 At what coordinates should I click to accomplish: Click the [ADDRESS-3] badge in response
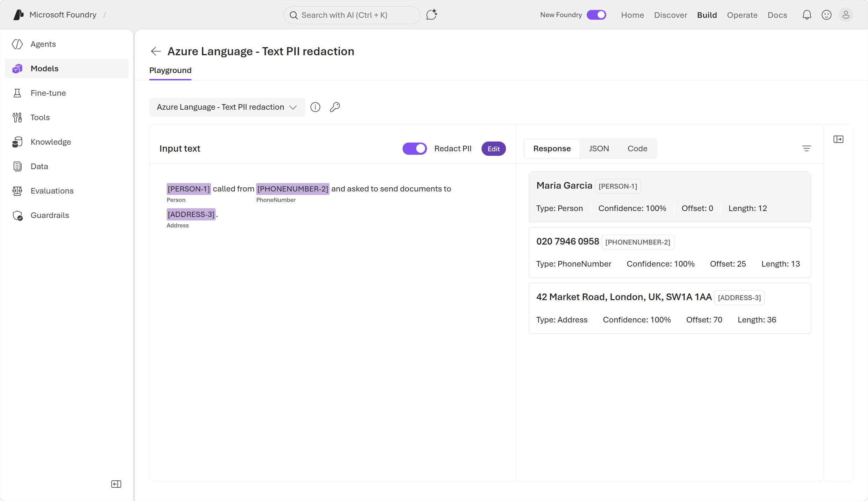pyautogui.click(x=739, y=298)
